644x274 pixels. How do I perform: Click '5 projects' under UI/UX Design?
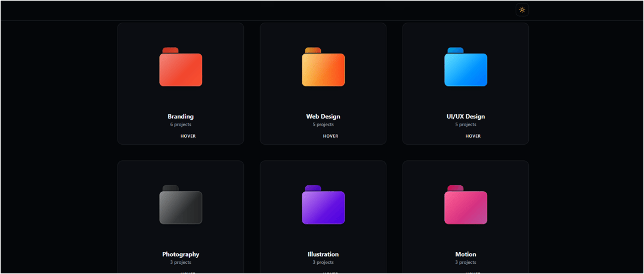pos(466,124)
